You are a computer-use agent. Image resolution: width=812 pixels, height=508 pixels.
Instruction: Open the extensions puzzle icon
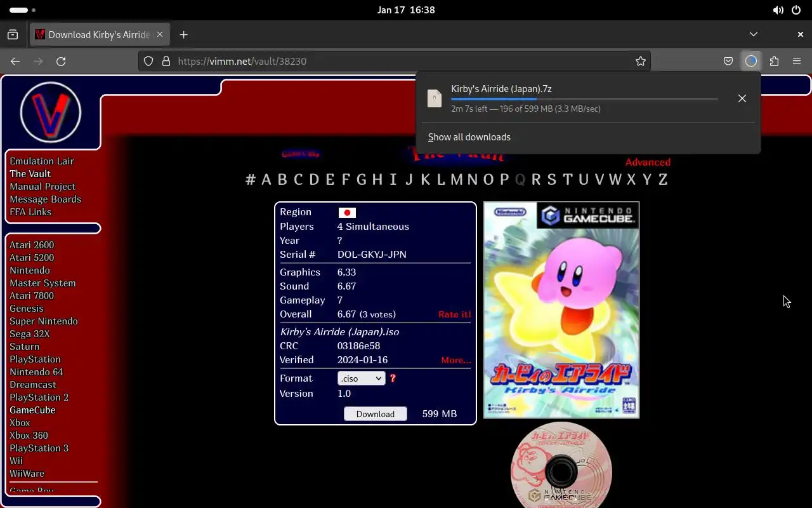[774, 61]
